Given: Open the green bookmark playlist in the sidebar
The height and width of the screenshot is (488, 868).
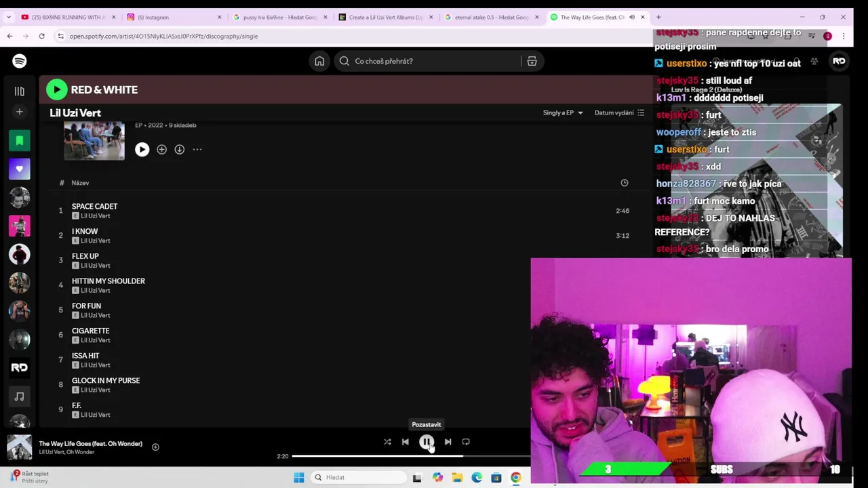Looking at the screenshot, I should [20, 140].
